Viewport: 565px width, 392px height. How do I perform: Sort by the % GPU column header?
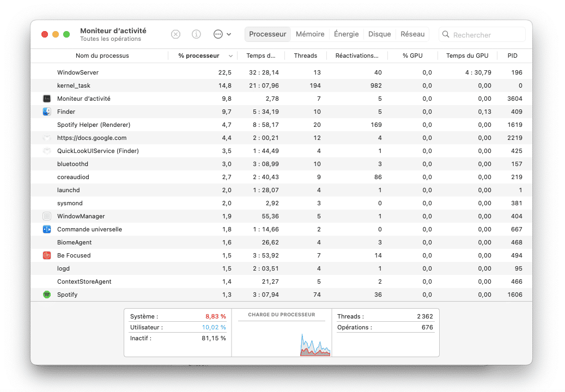pyautogui.click(x=412, y=56)
